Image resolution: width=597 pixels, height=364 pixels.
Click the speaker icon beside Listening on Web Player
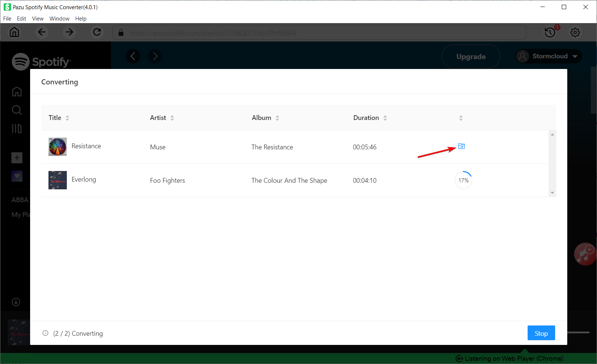coord(459,358)
